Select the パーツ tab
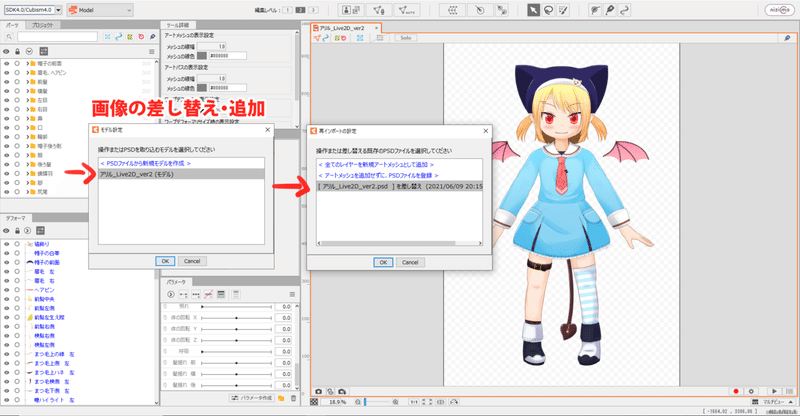Screen dimensions: 800x416 coord(12,25)
